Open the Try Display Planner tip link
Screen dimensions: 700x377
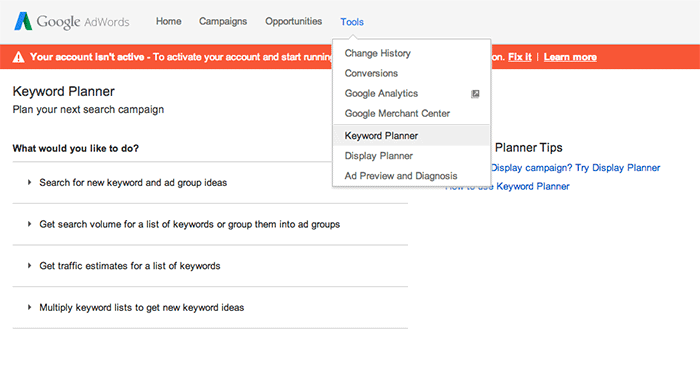(x=575, y=168)
